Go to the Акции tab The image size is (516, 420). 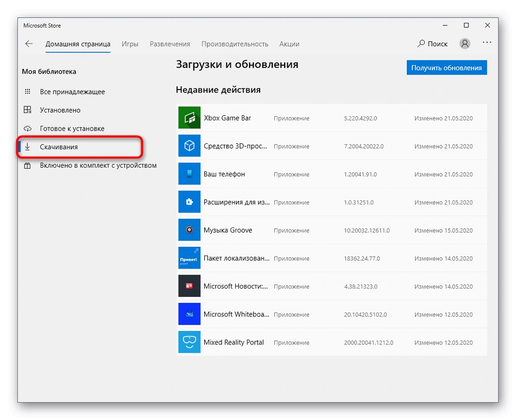click(289, 44)
